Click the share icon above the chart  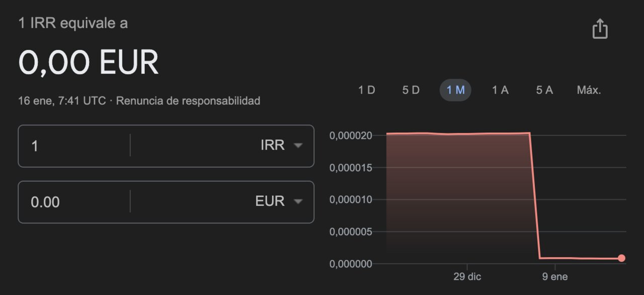tap(600, 29)
